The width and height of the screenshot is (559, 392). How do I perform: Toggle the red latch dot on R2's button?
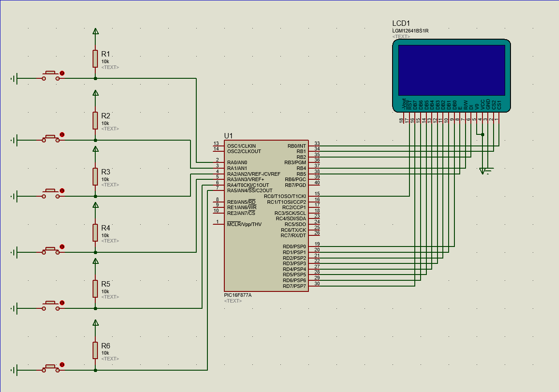pyautogui.click(x=62, y=134)
